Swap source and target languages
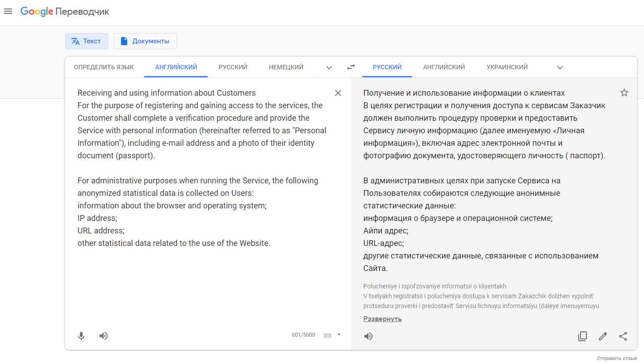This screenshot has height=364, width=644. point(351,67)
